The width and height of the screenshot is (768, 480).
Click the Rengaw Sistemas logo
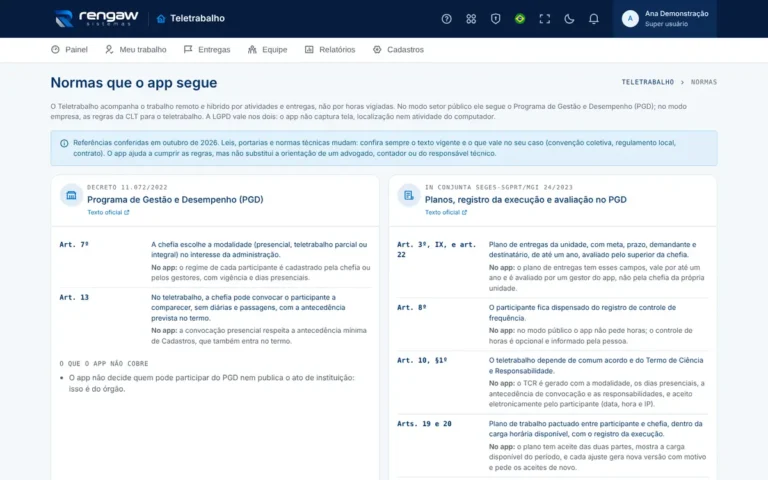point(96,19)
